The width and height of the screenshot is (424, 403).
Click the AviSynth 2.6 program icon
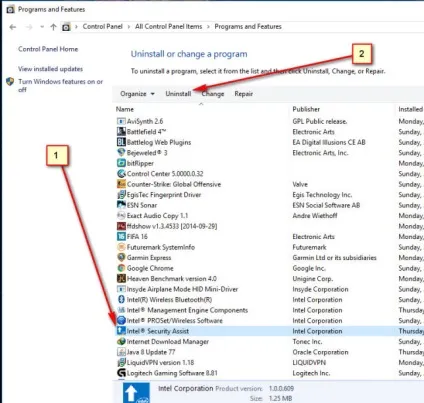pyautogui.click(x=121, y=121)
